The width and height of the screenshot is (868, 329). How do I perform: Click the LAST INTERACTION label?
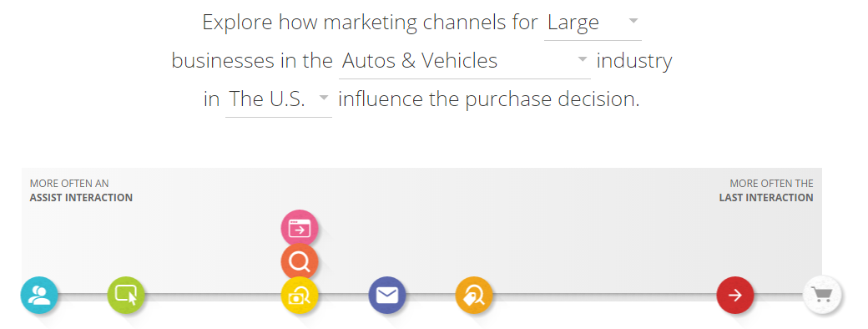click(x=766, y=198)
